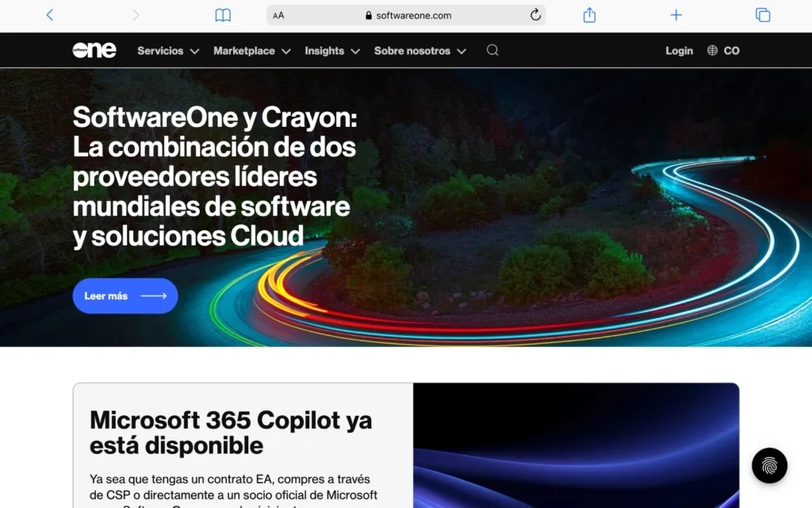The image size is (812, 508).
Task: Click the SoftwareOne logo
Action: [x=94, y=50]
